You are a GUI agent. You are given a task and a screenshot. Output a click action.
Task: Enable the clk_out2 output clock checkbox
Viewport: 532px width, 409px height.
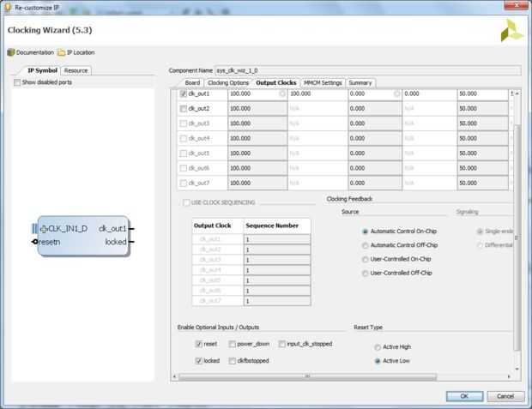(x=184, y=109)
